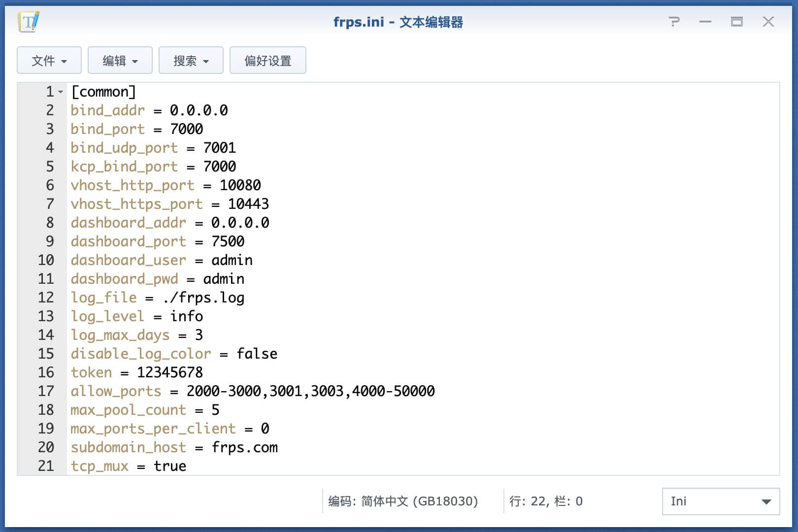This screenshot has height=532, width=798.
Task: Open the 编辑 dropdown menu
Action: coord(120,60)
